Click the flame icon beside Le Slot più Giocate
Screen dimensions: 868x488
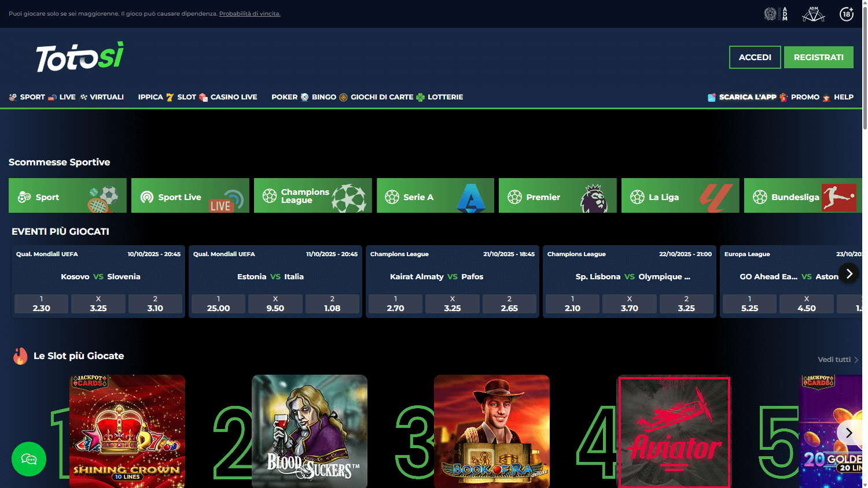21,356
